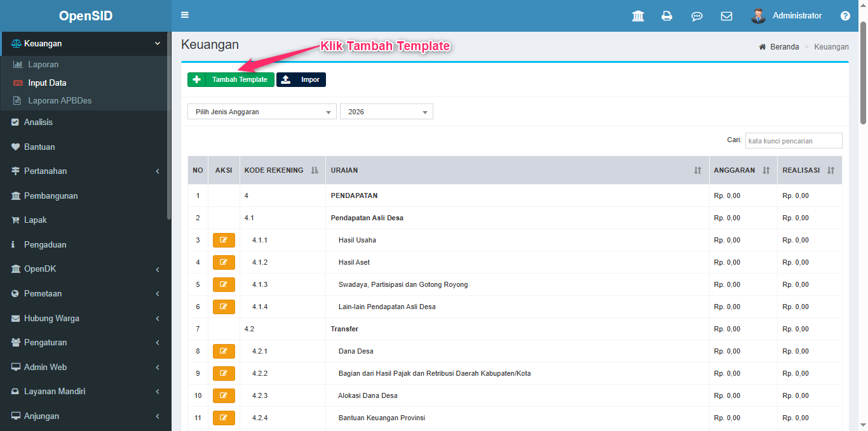Screen dimensions: 868x431
Task: Open the bank building icon in header
Action: (638, 16)
